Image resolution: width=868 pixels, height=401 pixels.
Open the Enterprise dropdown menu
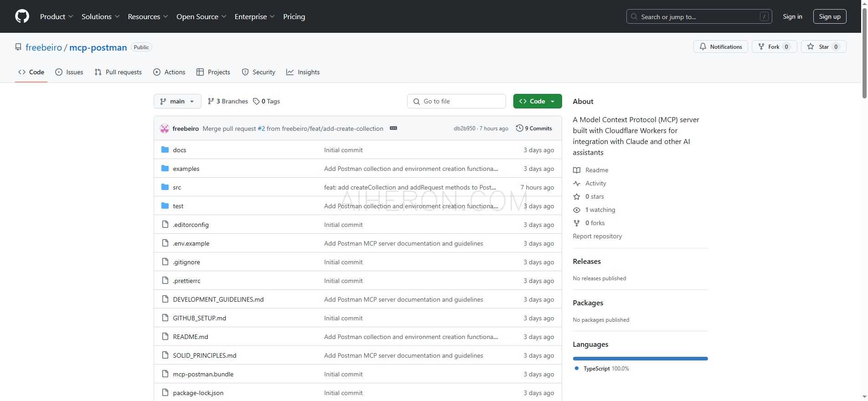point(254,16)
